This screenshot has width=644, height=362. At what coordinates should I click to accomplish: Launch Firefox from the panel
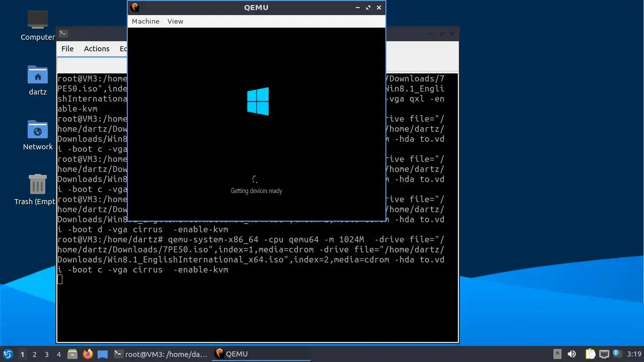(88, 354)
